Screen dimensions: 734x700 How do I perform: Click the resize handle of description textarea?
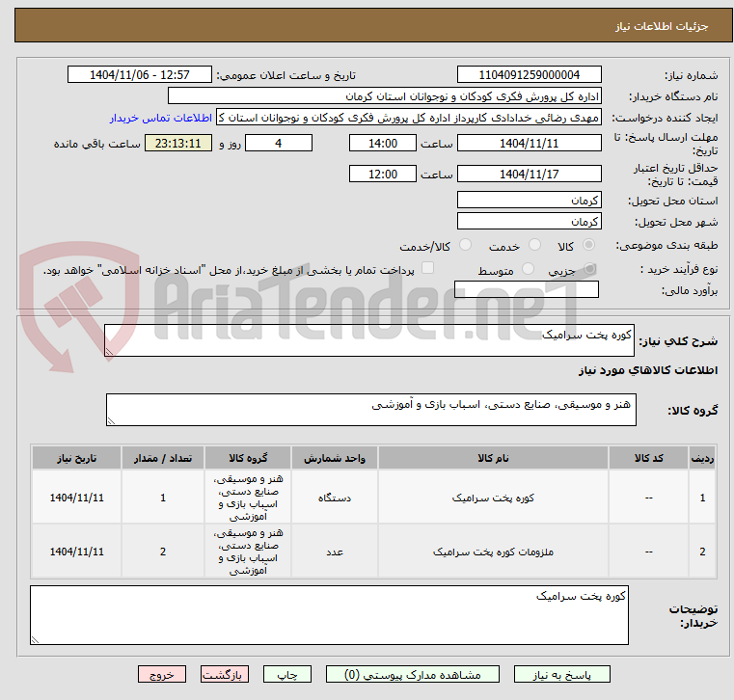(109, 352)
